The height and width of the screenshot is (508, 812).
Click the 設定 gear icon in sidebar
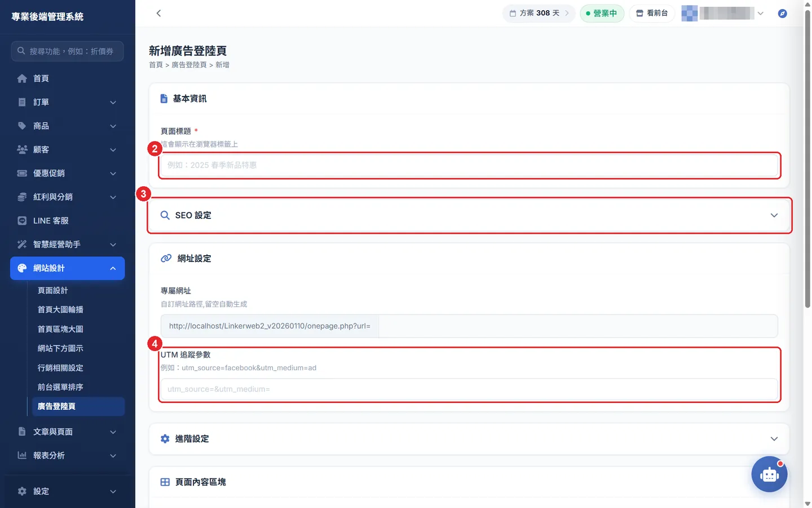tap(22, 491)
